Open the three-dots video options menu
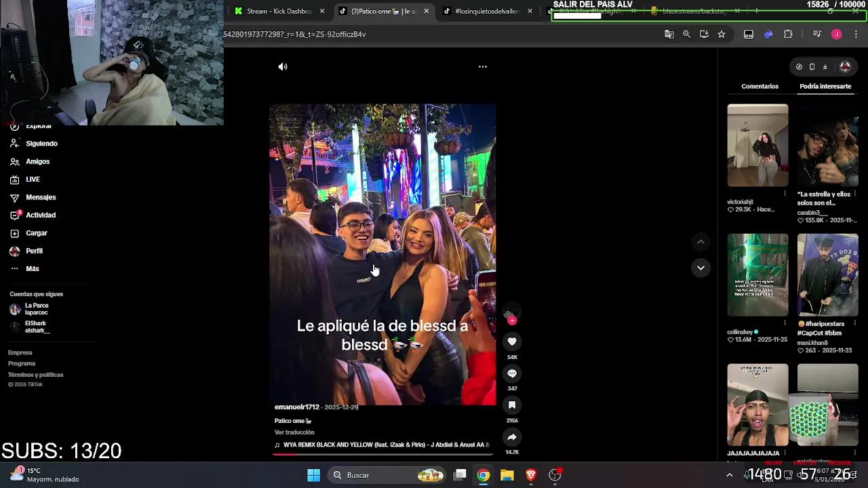 point(483,66)
